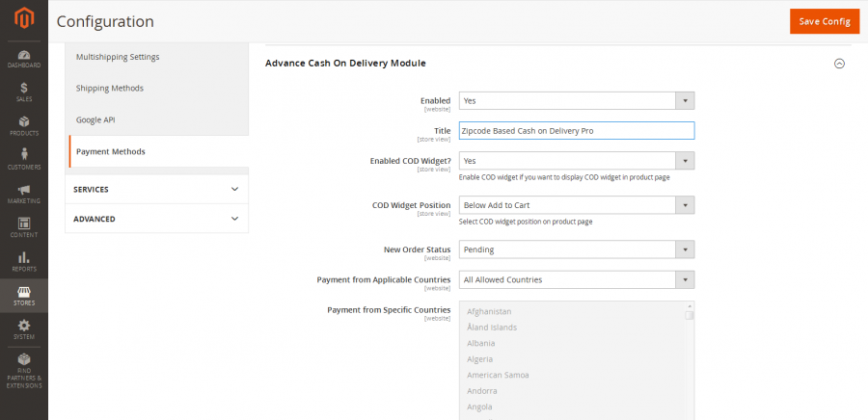Screen dimensions: 868x420
Task: Open the Content sidebar icon
Action: pos(23,227)
